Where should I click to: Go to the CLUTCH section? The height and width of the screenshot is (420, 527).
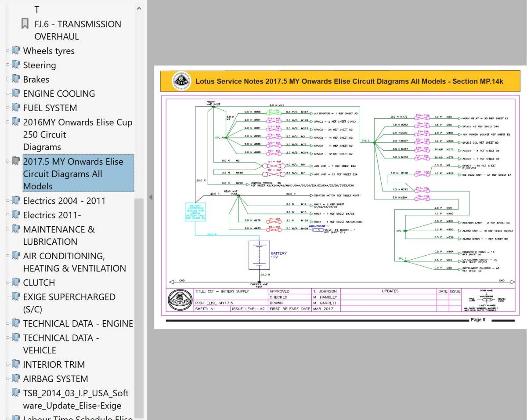click(39, 282)
